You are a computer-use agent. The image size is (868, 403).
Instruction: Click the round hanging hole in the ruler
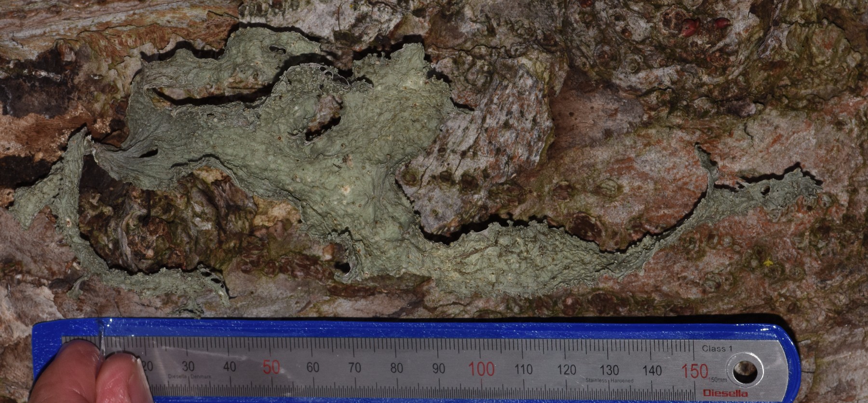coord(747,373)
